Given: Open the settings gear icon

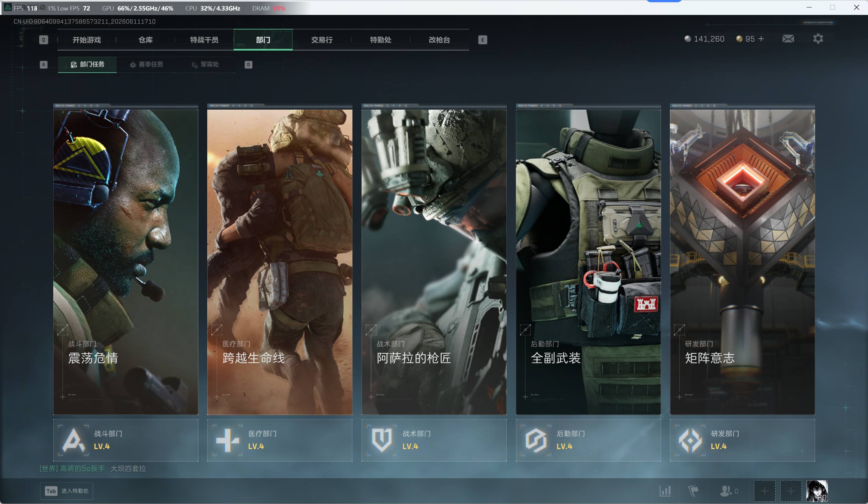Looking at the screenshot, I should point(818,39).
